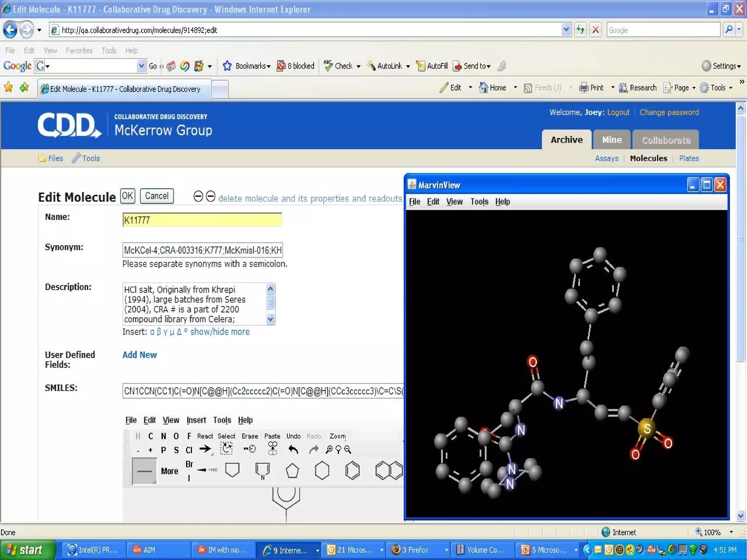Choose the pyrrole ring template

pyautogui.click(x=262, y=471)
